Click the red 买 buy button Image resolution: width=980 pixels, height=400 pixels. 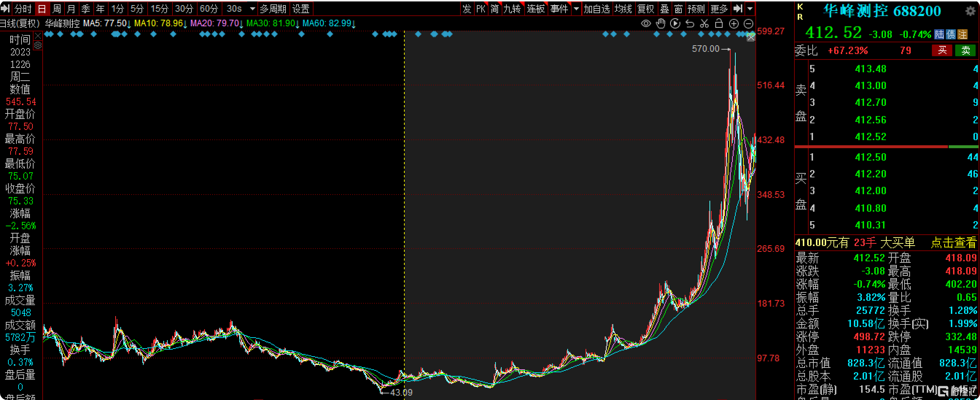click(942, 50)
